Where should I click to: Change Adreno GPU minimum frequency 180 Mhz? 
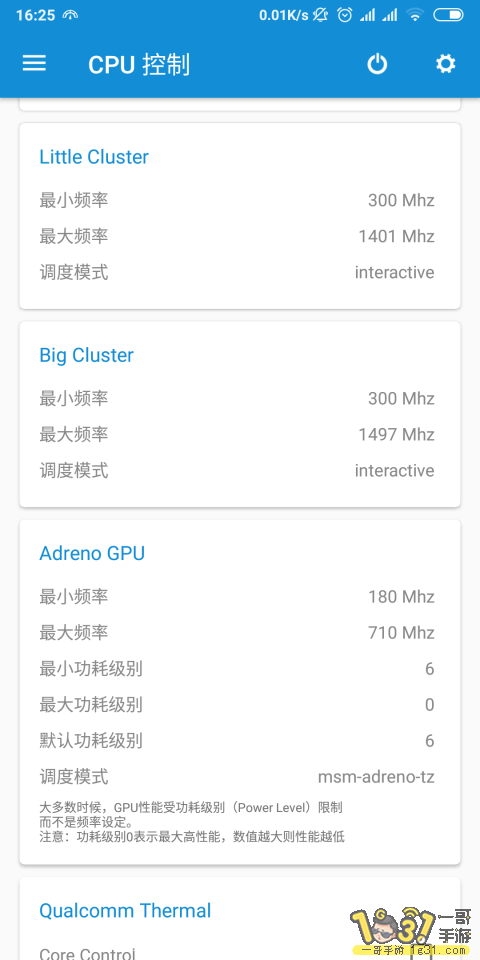[x=240, y=596]
